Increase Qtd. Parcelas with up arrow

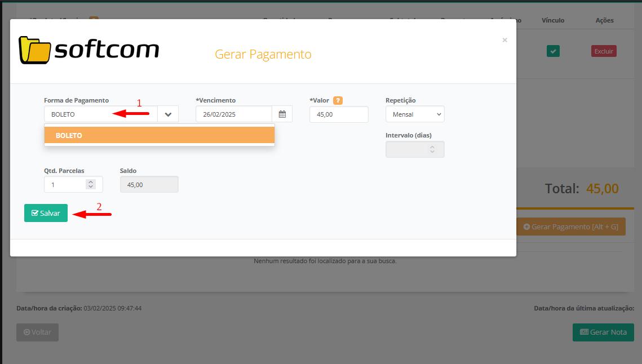(x=90, y=182)
